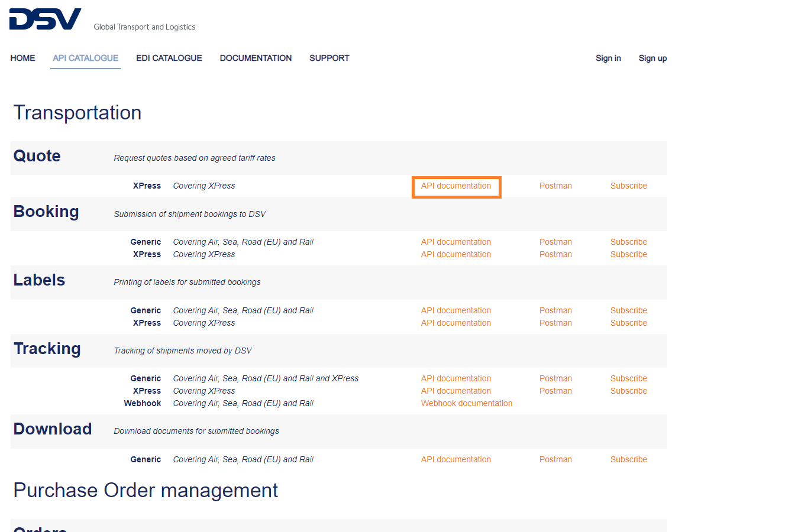This screenshot has height=532, width=795.
Task: Subscribe to the Quote XPress API
Action: (x=629, y=186)
